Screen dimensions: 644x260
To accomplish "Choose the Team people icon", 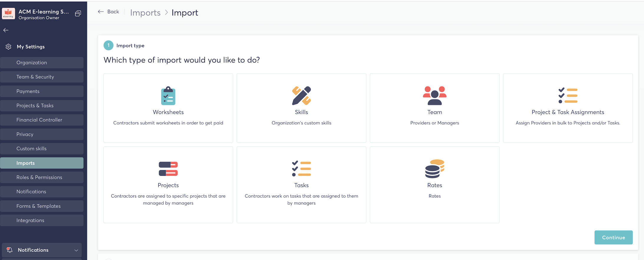I will click(x=434, y=96).
